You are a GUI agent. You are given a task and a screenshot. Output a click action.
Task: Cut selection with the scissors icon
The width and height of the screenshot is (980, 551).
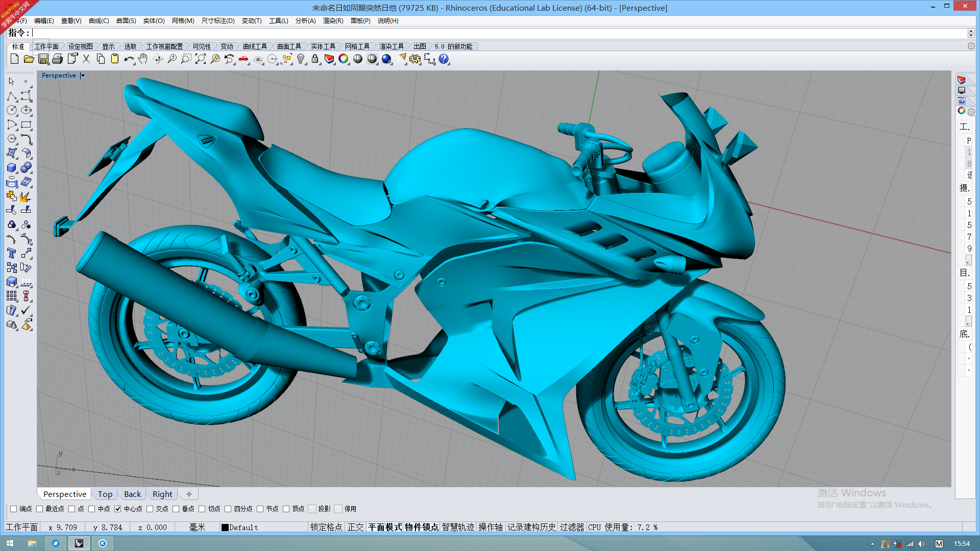coord(86,59)
